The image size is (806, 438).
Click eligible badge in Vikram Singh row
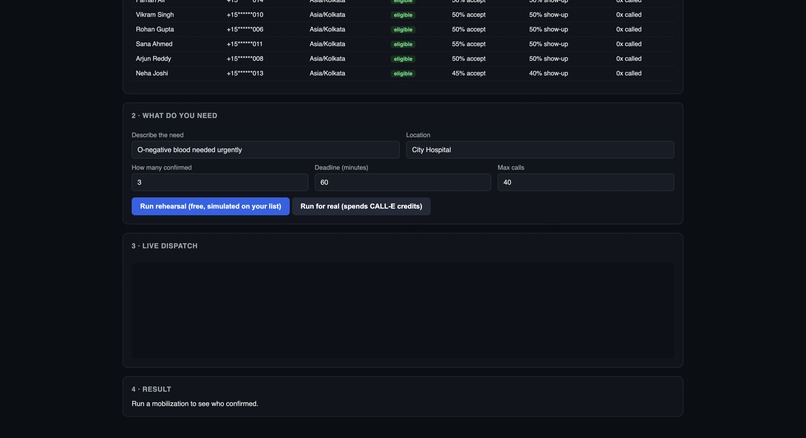[403, 15]
